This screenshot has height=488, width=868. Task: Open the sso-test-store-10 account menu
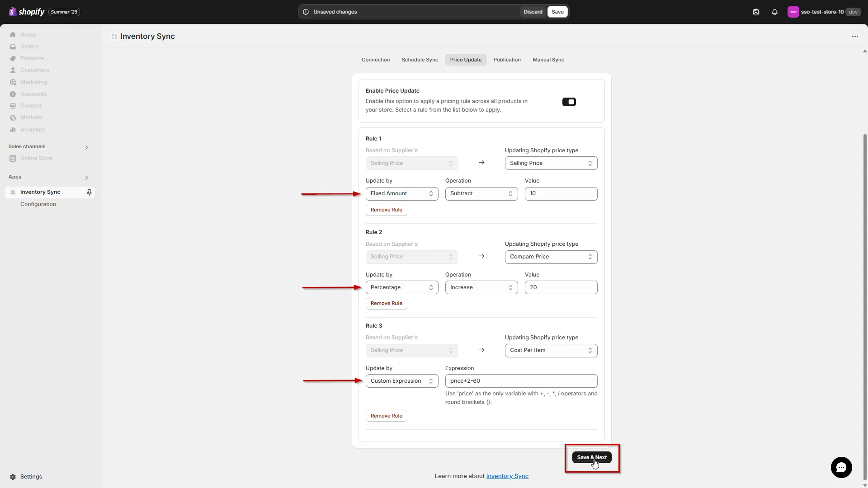click(823, 12)
